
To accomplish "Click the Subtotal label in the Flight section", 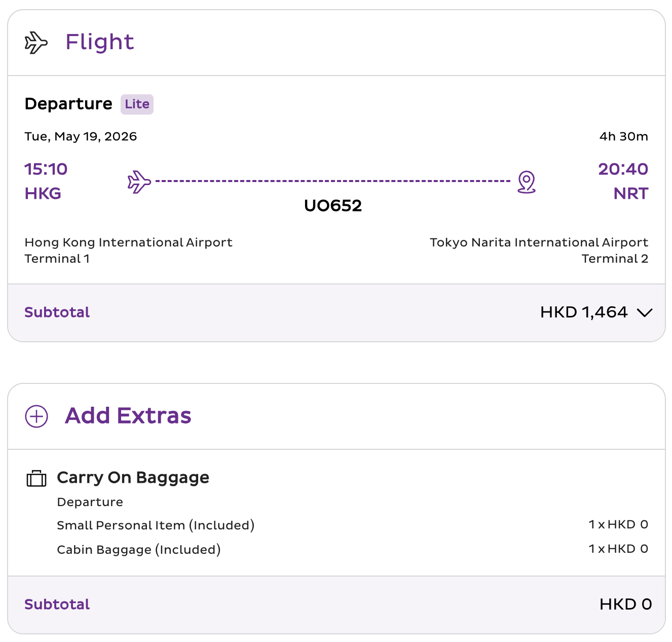I will click(x=57, y=312).
